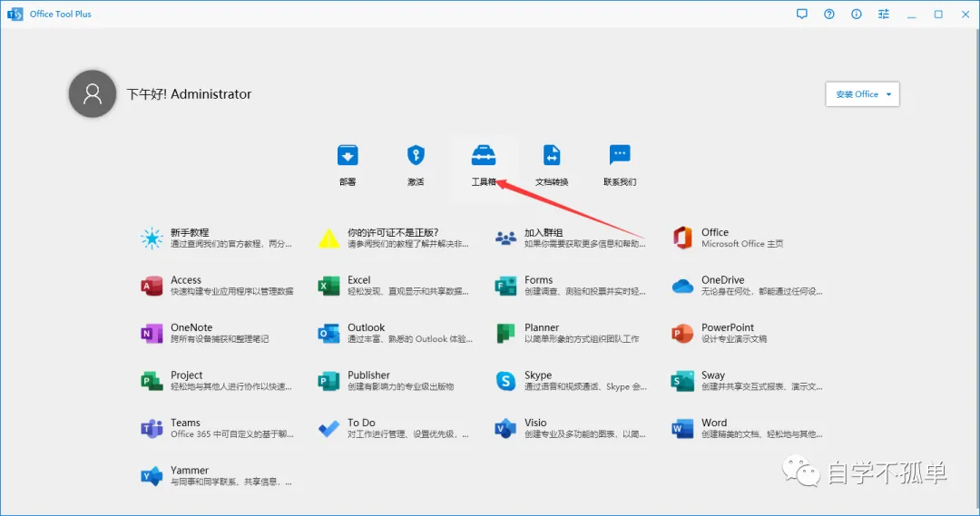Click the Teams app icon

152,429
